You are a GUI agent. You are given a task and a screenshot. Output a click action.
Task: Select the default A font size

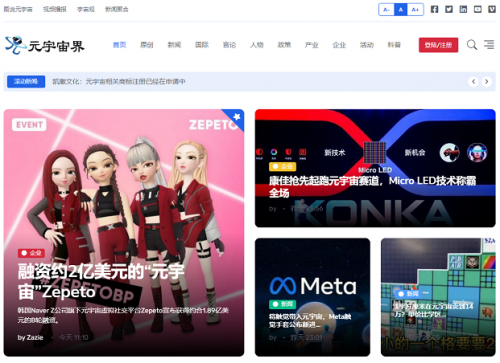tap(401, 10)
